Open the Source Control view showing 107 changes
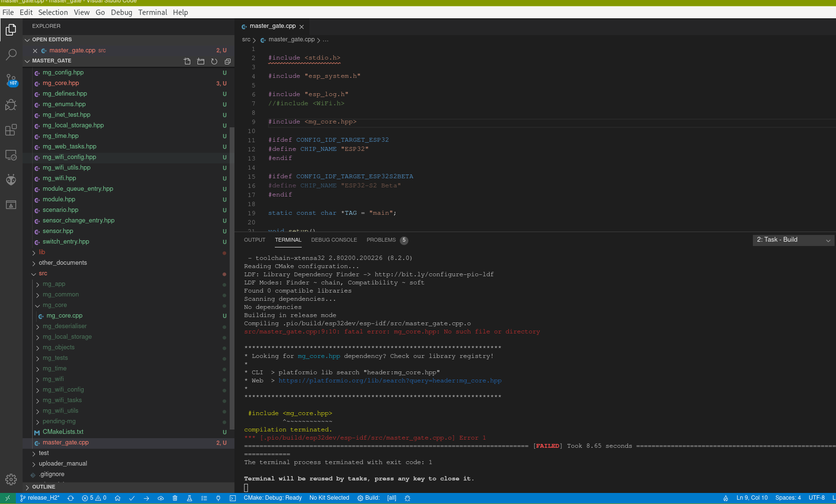 [11, 80]
